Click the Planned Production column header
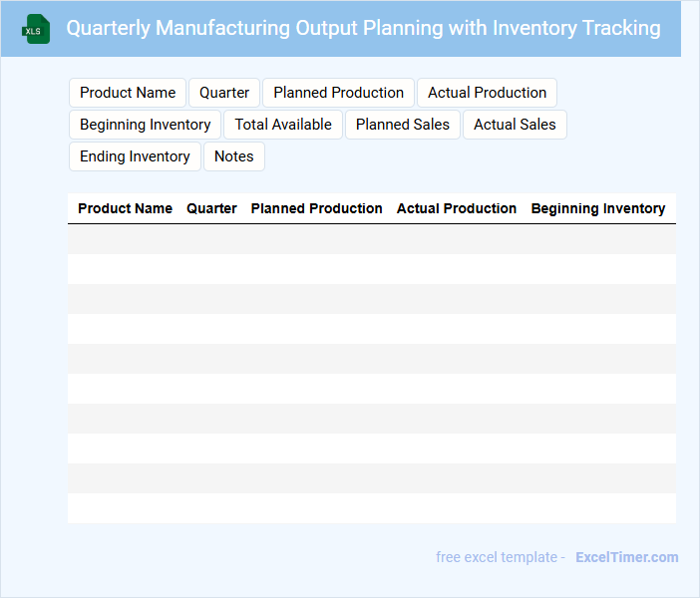Viewport: 700px width, 598px height. point(316,209)
